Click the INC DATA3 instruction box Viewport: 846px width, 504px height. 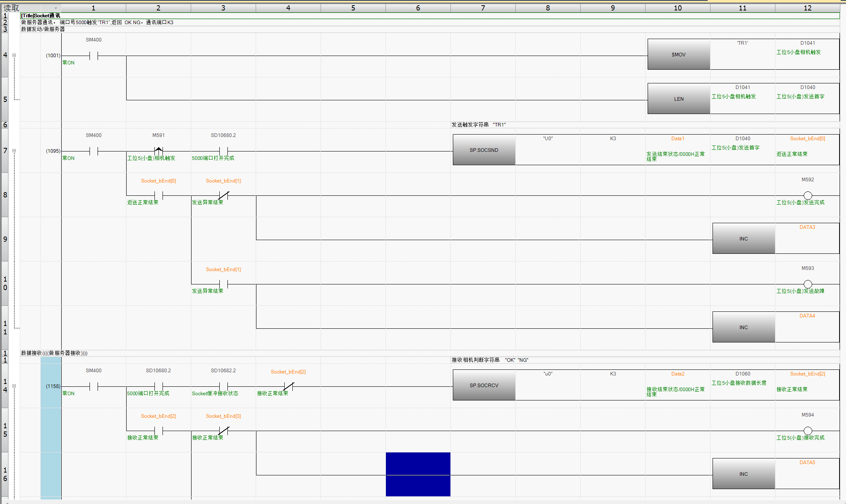click(743, 239)
